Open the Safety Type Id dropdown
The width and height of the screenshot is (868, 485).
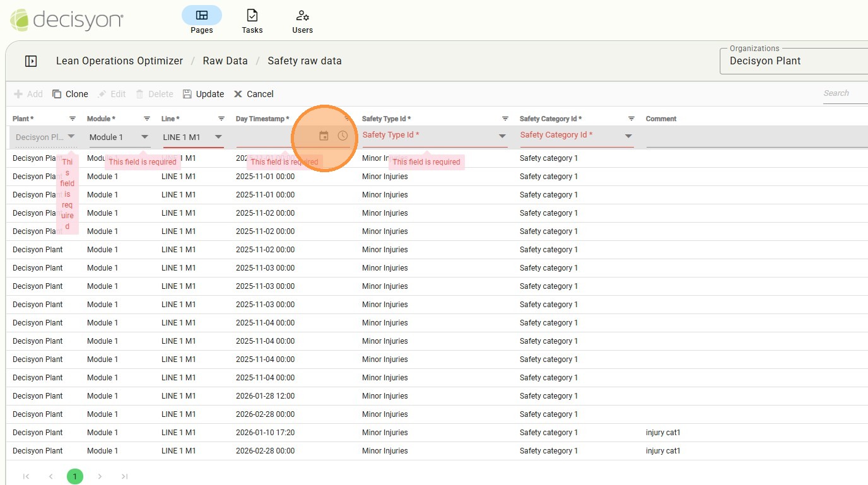pyautogui.click(x=502, y=136)
